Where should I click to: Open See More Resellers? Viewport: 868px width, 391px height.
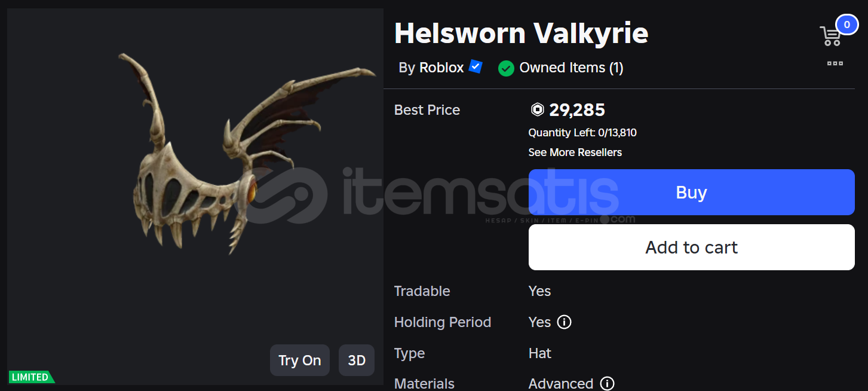point(575,152)
